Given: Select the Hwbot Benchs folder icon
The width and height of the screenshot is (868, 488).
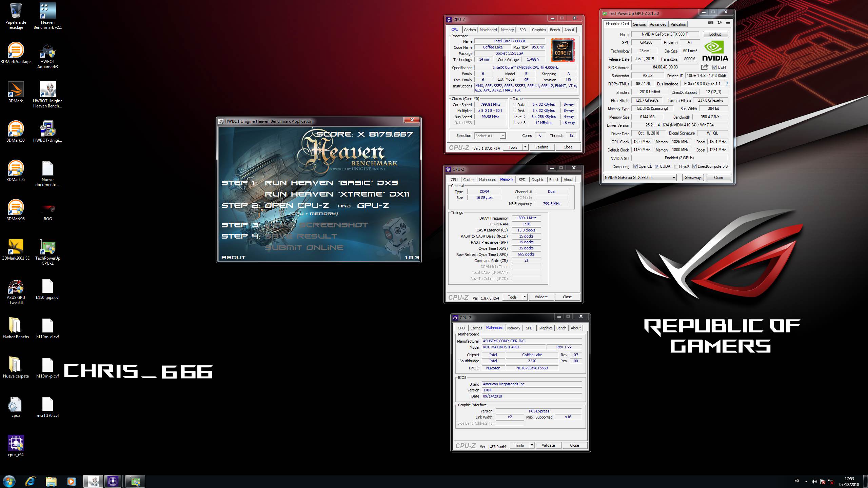Looking at the screenshot, I should click(x=16, y=328).
